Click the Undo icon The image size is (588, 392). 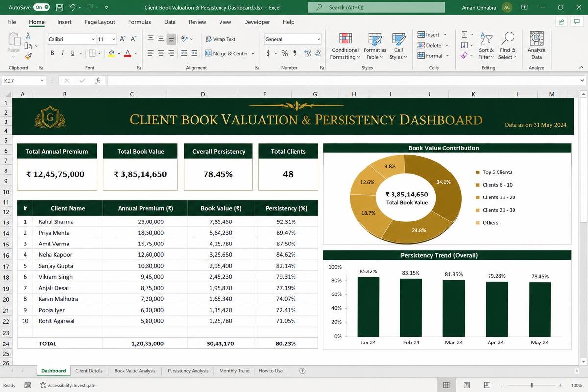click(x=72, y=7)
